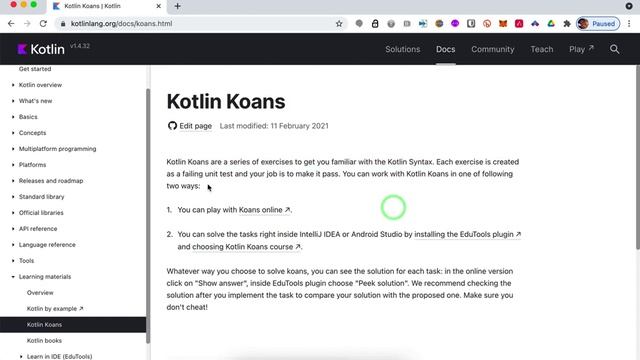The width and height of the screenshot is (640, 360).
Task: Expand Learn in IDE (EduTools) arrow
Action: click(x=21, y=356)
